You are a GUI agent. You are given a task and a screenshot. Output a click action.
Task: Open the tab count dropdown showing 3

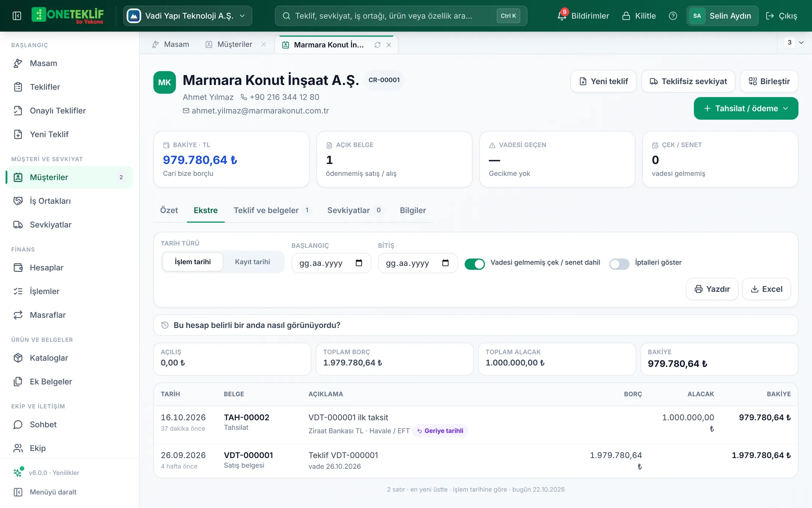click(x=795, y=42)
